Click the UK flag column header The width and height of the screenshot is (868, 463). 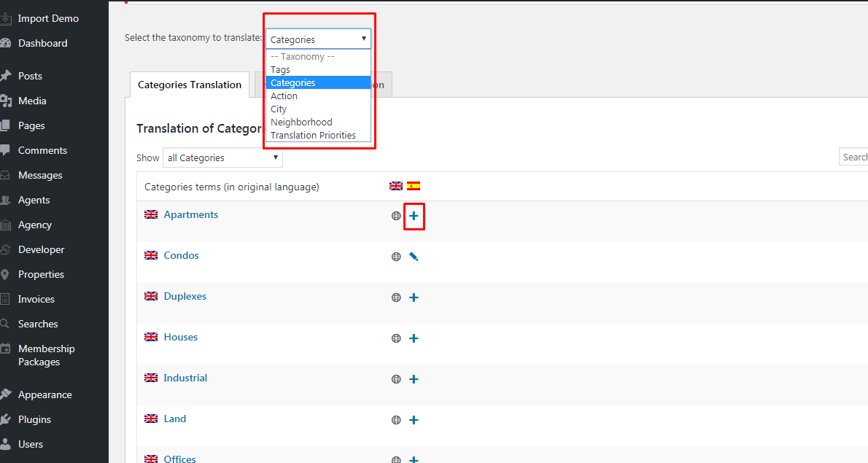click(396, 187)
